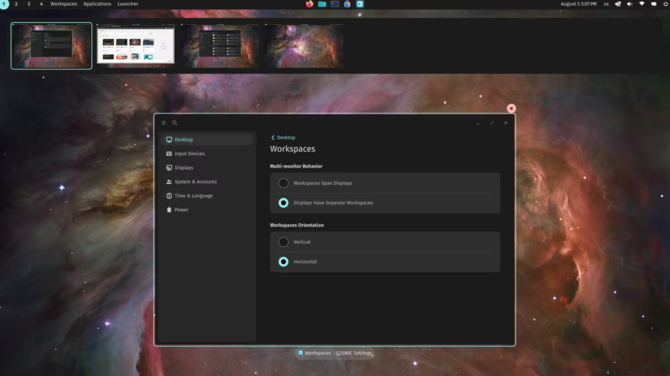670x376 pixels.
Task: Open Firefox from the top panel
Action: pyautogui.click(x=309, y=4)
